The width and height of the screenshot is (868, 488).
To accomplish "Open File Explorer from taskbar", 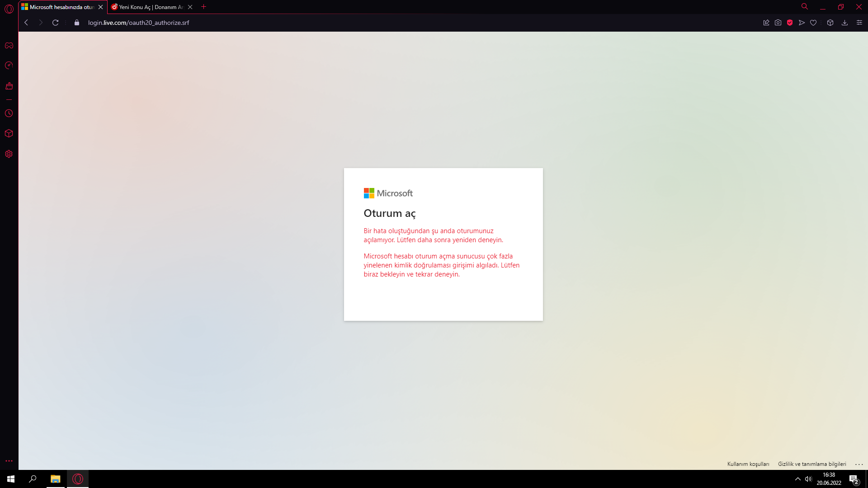I will (55, 479).
